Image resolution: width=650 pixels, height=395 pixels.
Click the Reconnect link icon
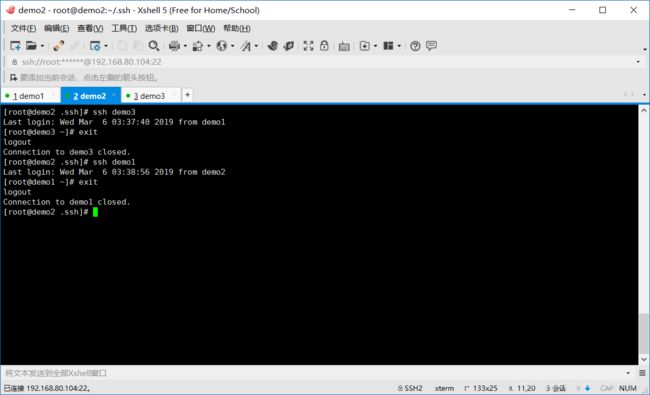point(58,46)
